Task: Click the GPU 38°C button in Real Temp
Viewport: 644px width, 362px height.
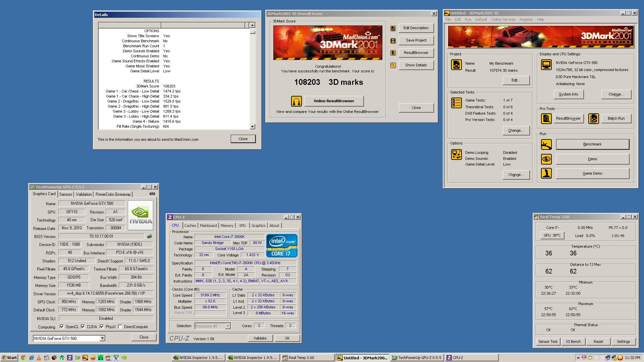Action: (x=552, y=236)
